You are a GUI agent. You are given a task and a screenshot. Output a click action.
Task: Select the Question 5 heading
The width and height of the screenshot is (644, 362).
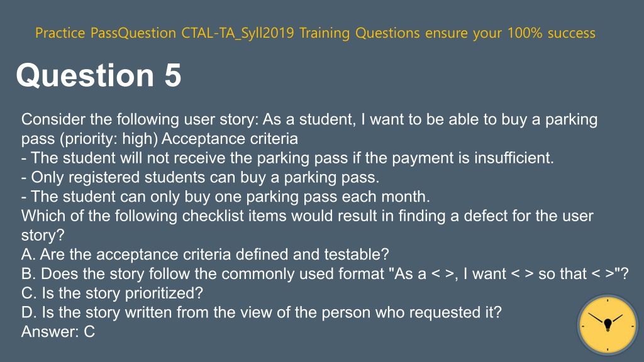[x=99, y=75]
